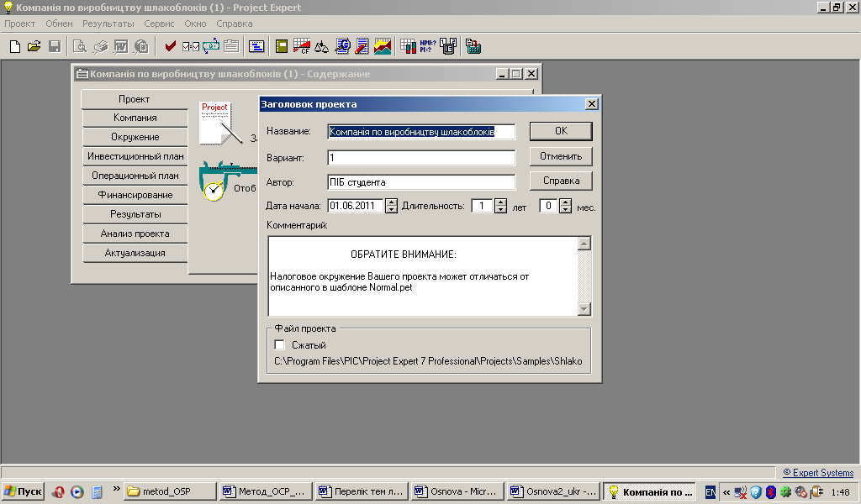Click the table with bars toolbar icon
Viewport: 861px width, 504px height.
tap(408, 46)
